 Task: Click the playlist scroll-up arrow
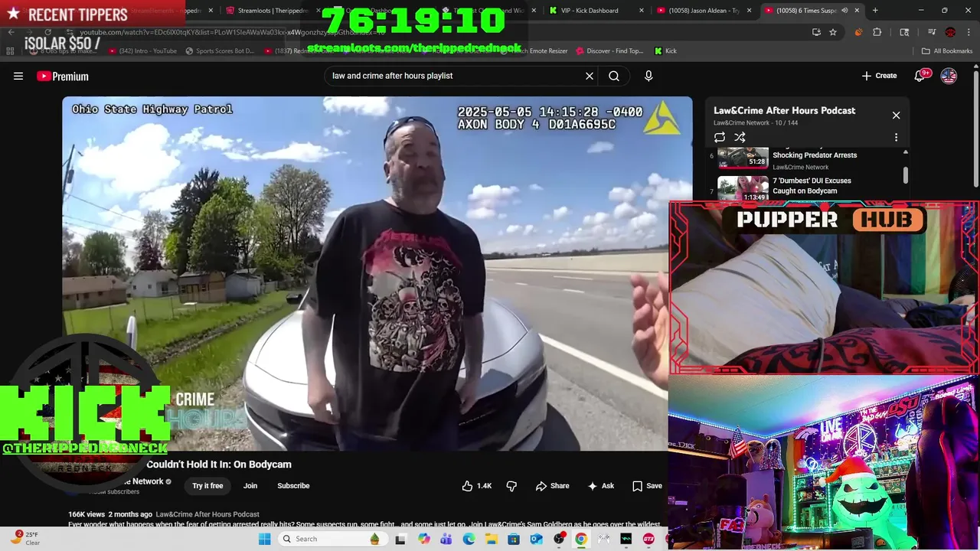905,152
